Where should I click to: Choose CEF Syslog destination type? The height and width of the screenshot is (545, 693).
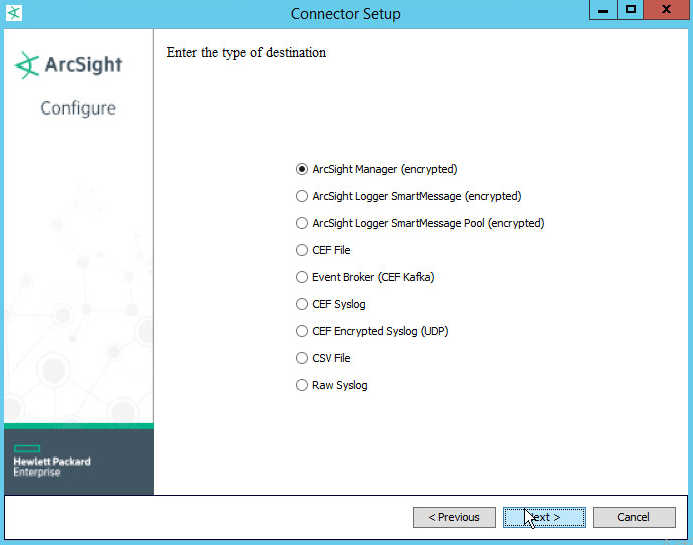tap(302, 304)
